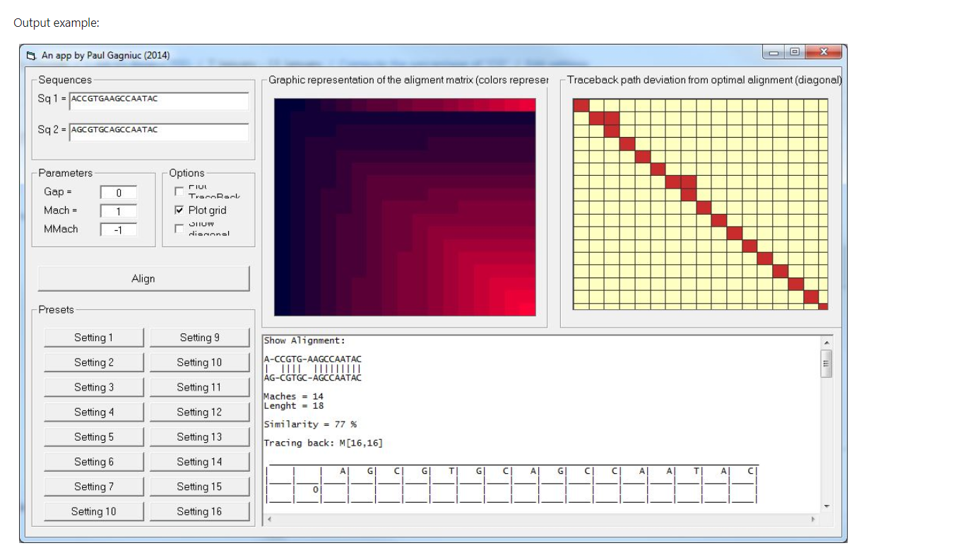
Task: Click the "Similarity = 77 %" line
Action: pos(310,424)
